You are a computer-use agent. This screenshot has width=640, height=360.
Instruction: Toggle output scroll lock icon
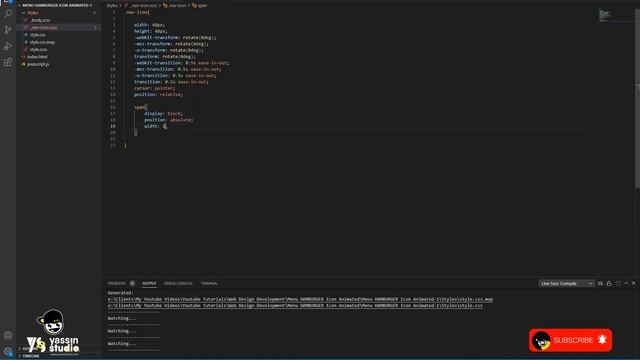pyautogui.click(x=609, y=283)
